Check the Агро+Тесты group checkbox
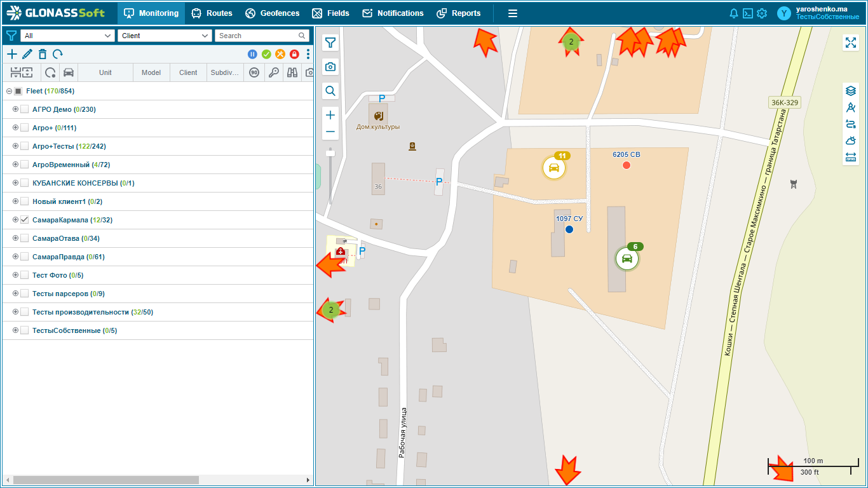Image resolution: width=868 pixels, height=488 pixels. (25, 146)
